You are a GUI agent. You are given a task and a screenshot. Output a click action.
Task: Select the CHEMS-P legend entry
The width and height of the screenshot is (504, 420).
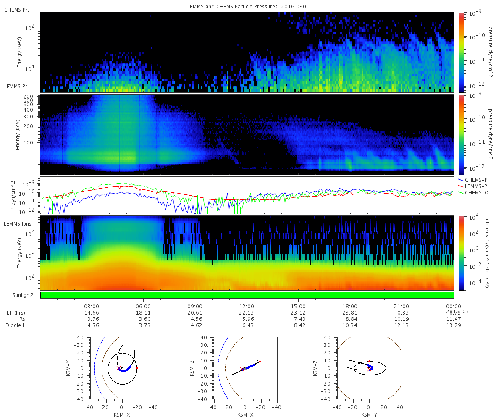(x=472, y=180)
